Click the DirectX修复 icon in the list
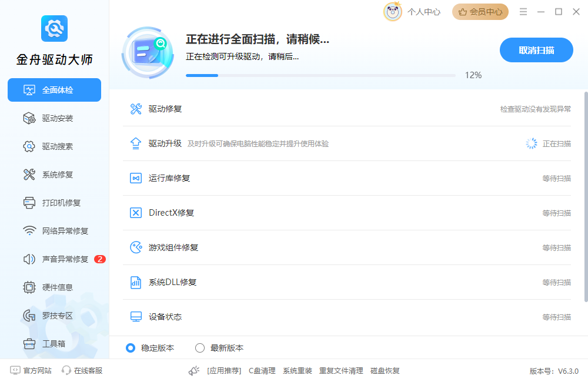588x382 pixels. (x=136, y=212)
